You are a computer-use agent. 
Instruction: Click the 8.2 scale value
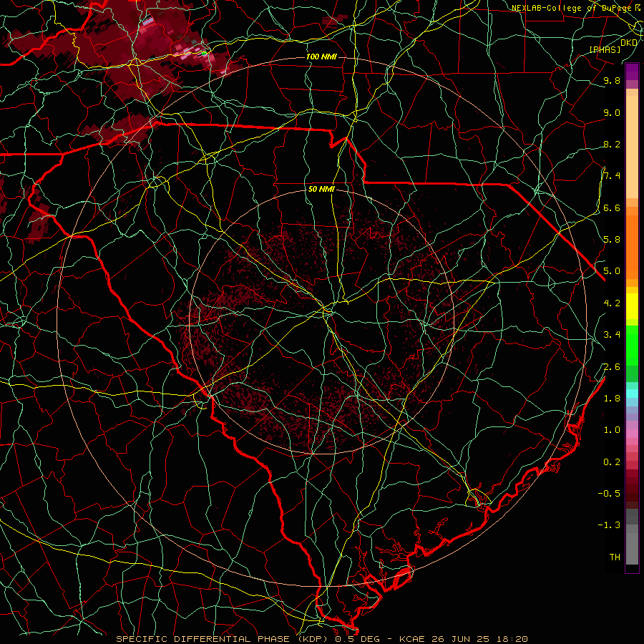pyautogui.click(x=612, y=144)
